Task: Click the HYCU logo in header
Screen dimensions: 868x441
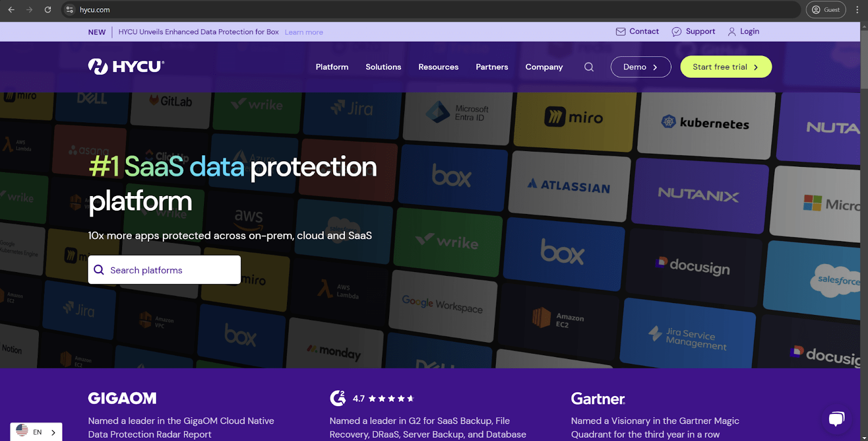Action: coord(126,66)
